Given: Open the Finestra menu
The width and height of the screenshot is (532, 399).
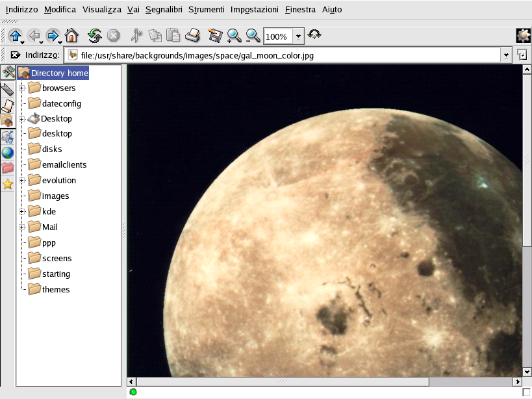Looking at the screenshot, I should (x=300, y=10).
